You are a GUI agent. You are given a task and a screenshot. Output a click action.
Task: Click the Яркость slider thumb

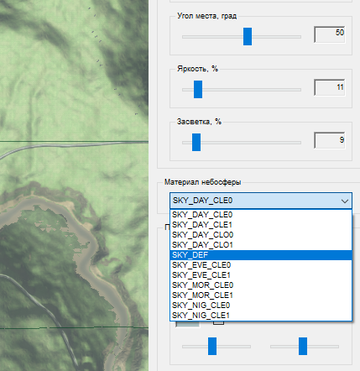pos(198,89)
